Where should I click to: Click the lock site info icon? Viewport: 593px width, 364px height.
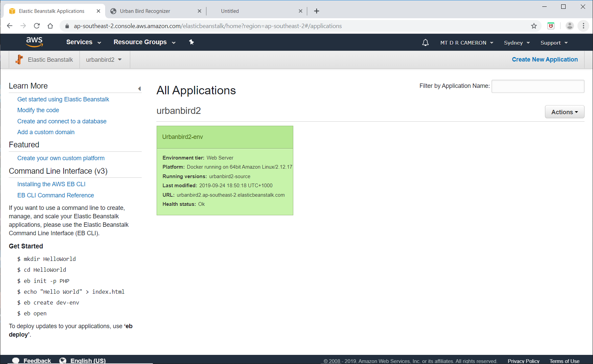click(x=67, y=26)
